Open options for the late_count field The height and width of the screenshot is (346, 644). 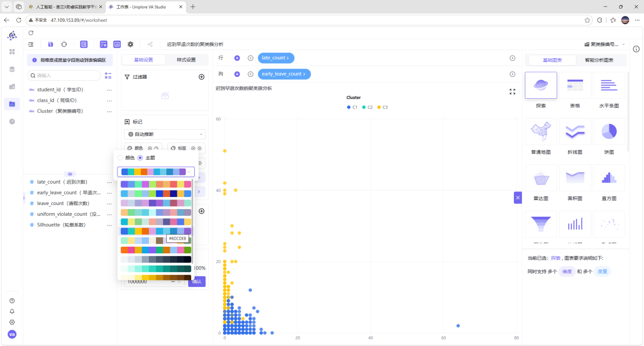[x=109, y=182]
